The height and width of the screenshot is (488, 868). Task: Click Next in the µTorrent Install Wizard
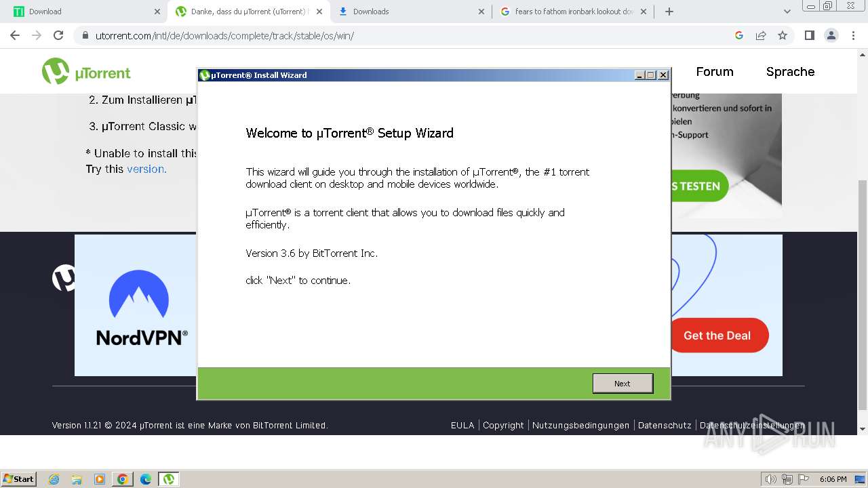coord(623,384)
